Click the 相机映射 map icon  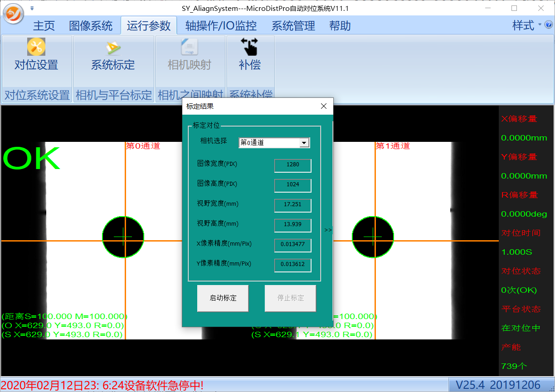tap(189, 47)
